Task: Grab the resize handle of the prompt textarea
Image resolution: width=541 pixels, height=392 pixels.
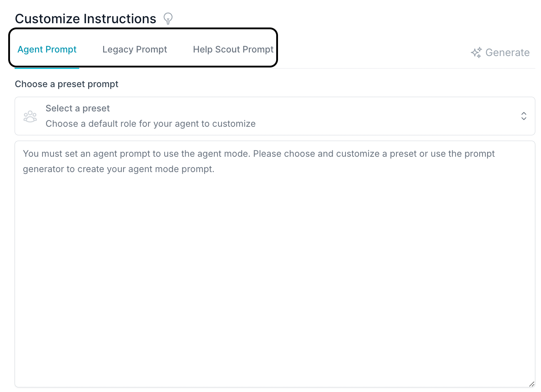Action: click(x=531, y=384)
